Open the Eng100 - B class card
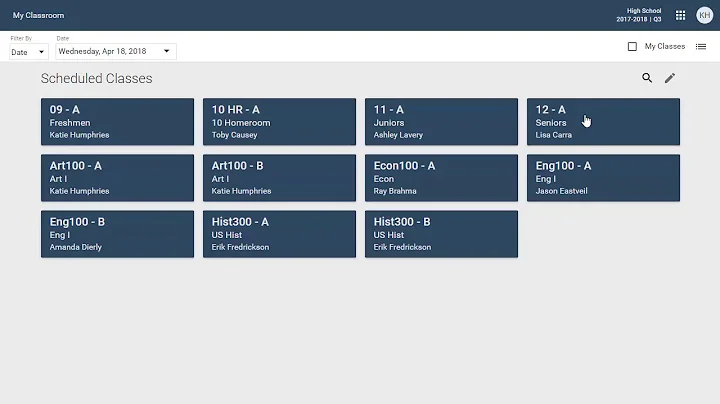 [118, 234]
